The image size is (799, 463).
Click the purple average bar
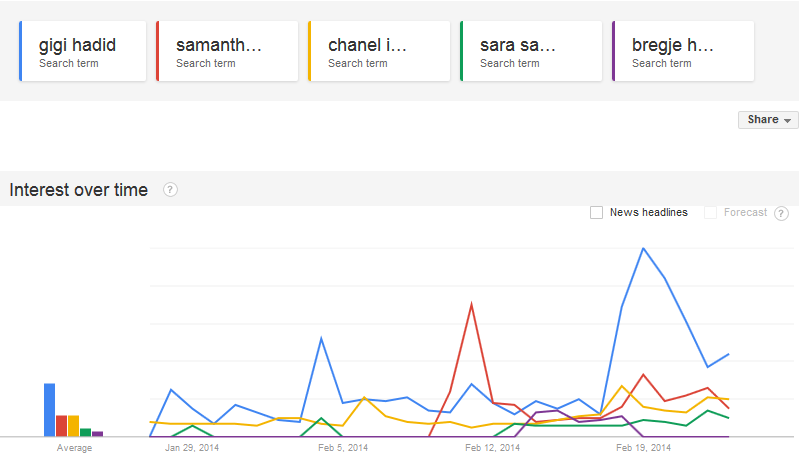click(x=97, y=434)
